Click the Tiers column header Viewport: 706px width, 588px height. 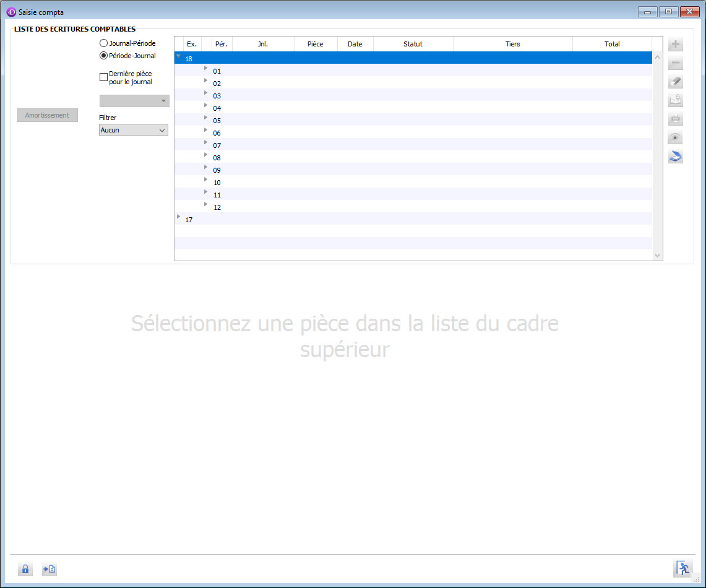512,44
